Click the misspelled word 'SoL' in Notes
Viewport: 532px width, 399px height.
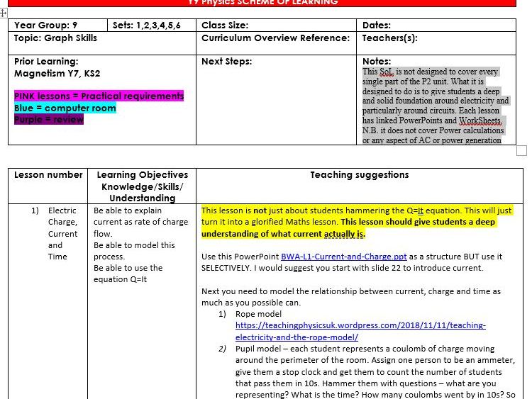click(387, 72)
